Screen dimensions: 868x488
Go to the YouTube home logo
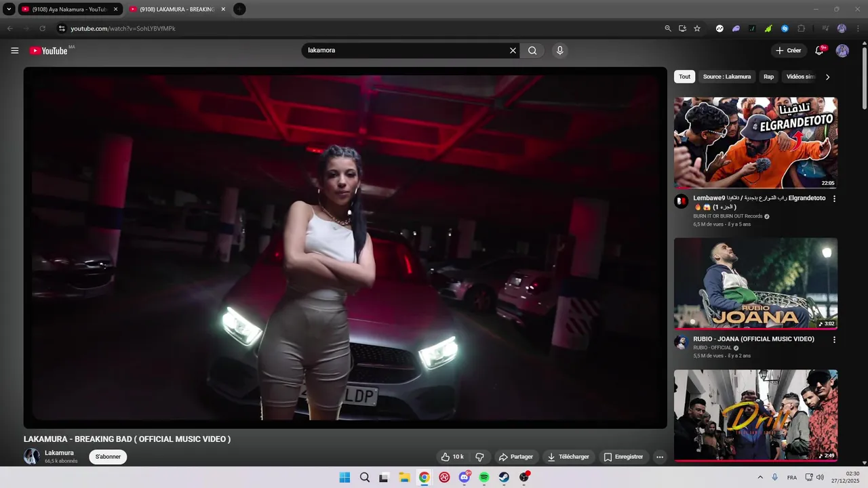[49, 51]
